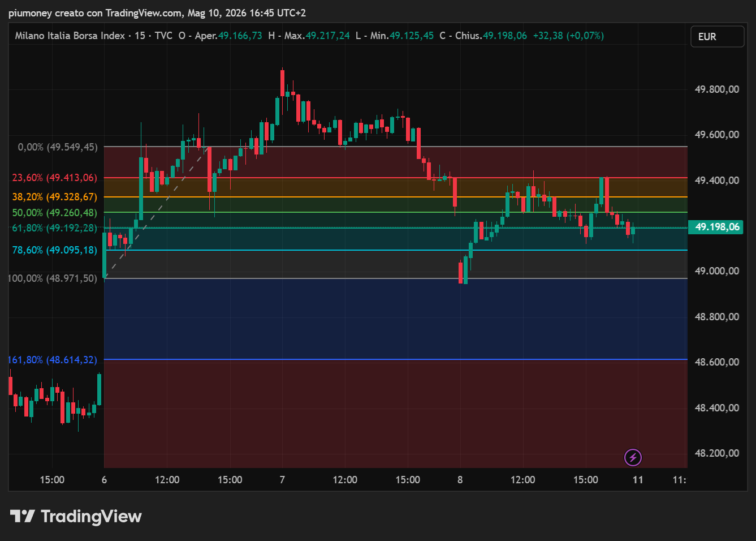Click the 48.800,00 price axis label
Screen dimensions: 756x541
pyautogui.click(x=717, y=317)
